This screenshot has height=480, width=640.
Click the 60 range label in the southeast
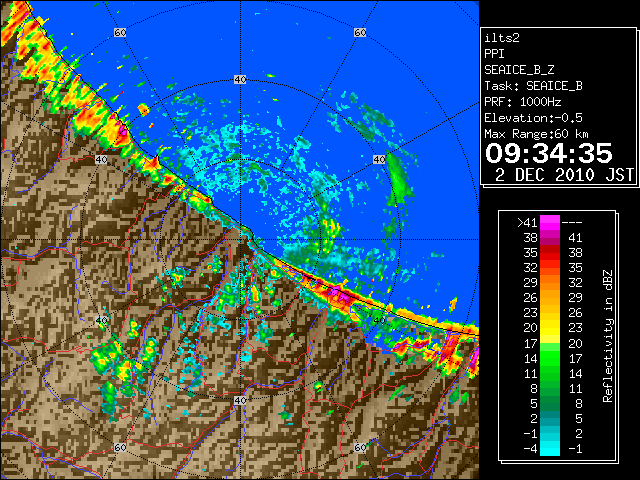pyautogui.click(x=360, y=447)
